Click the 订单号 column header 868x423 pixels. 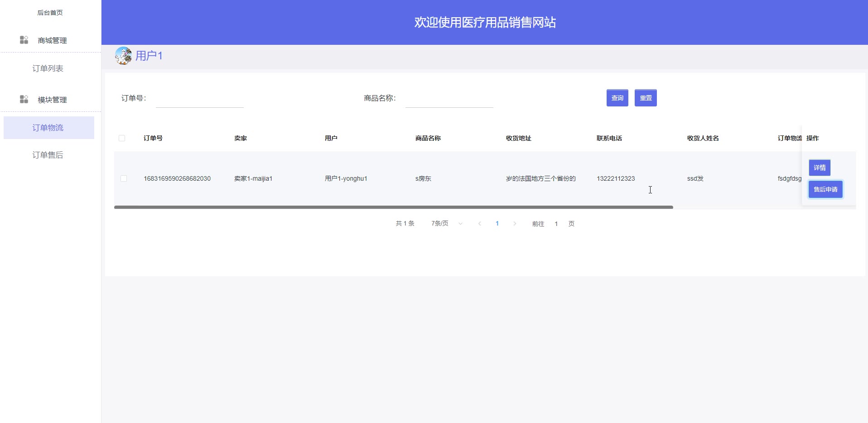[153, 138]
